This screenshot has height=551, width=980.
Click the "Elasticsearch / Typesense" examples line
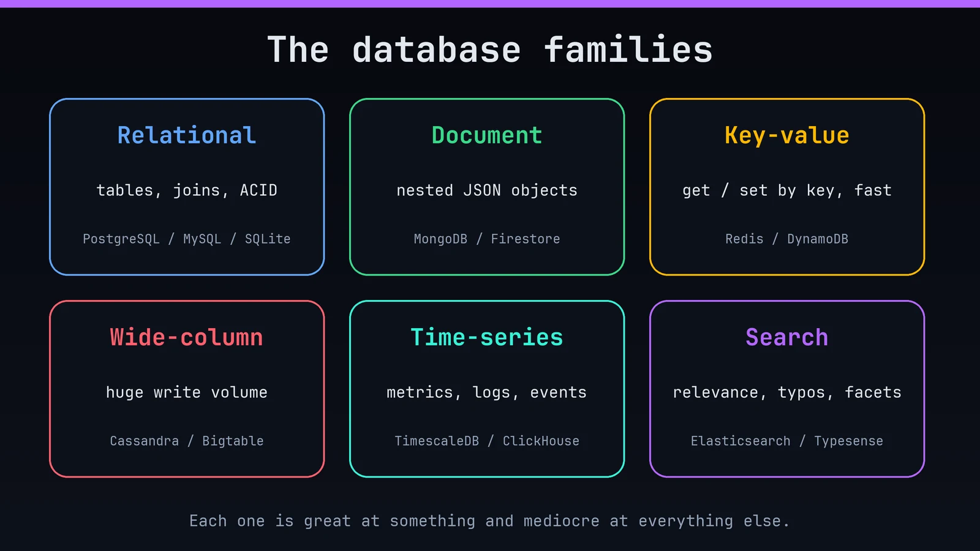[787, 441]
